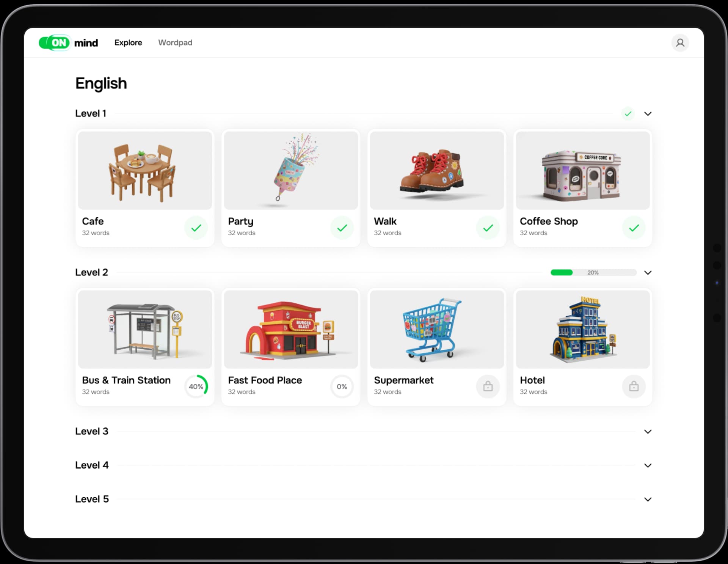Click the Level 2 20% progress bar
This screenshot has width=728, height=564.
pos(593,272)
